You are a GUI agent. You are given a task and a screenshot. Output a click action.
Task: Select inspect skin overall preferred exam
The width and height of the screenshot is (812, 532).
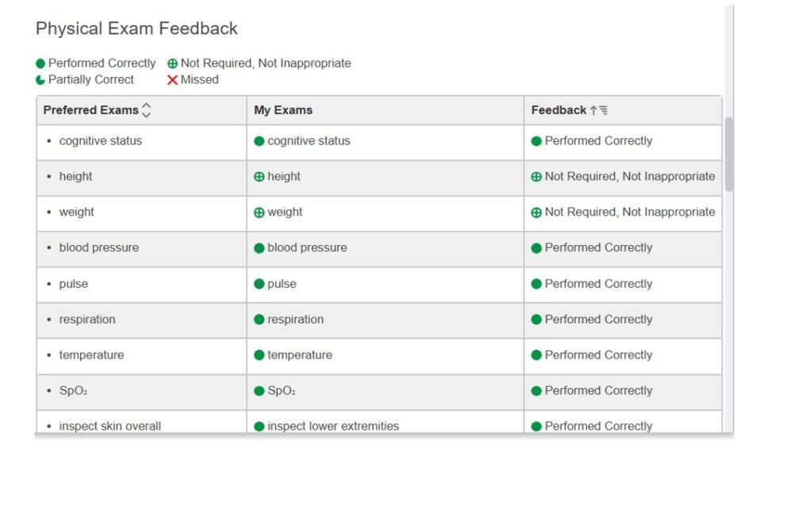tap(109, 426)
